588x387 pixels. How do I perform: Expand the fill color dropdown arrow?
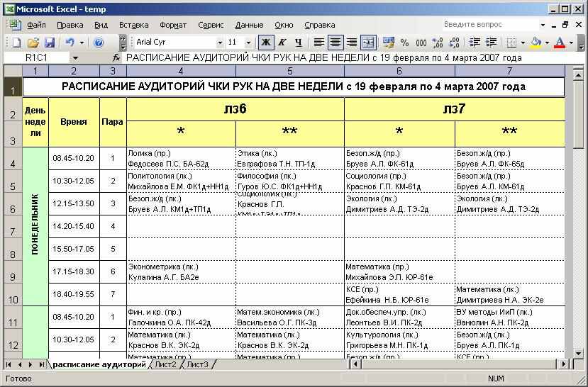click(547, 43)
